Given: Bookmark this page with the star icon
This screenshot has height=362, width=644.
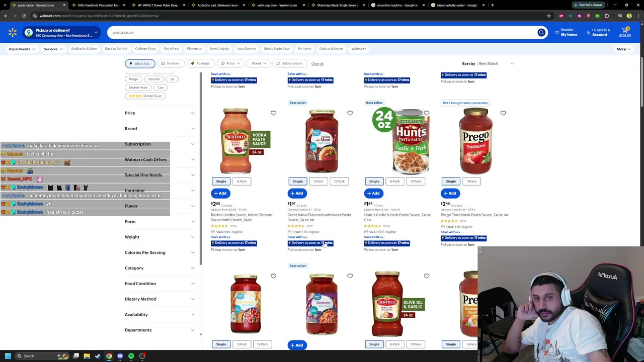Looking at the screenshot, I should (x=548, y=16).
